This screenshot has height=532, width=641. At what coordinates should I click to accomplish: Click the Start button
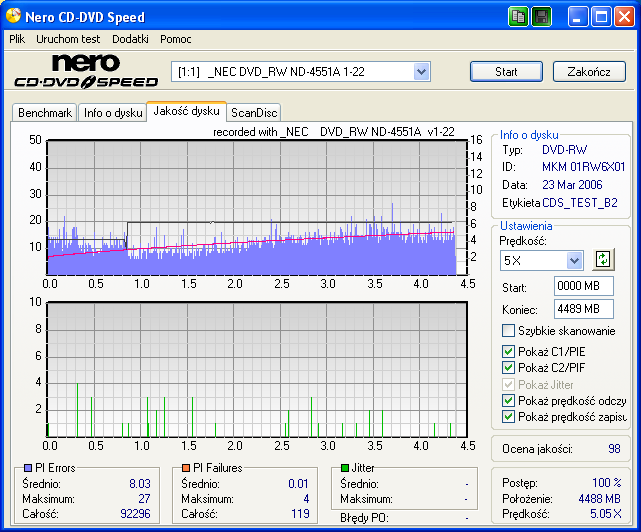pyautogui.click(x=506, y=72)
